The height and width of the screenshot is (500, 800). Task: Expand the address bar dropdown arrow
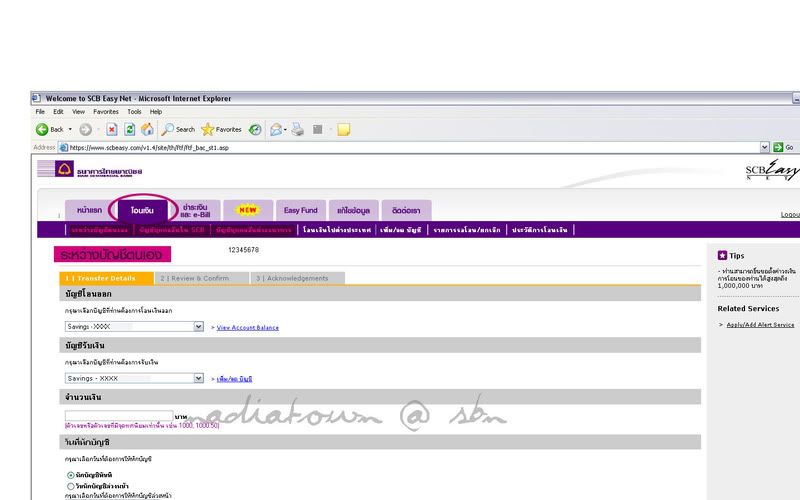(764, 147)
